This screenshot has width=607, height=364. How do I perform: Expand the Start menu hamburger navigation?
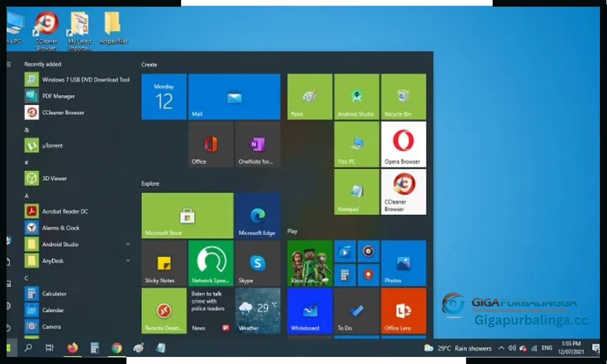(9, 65)
